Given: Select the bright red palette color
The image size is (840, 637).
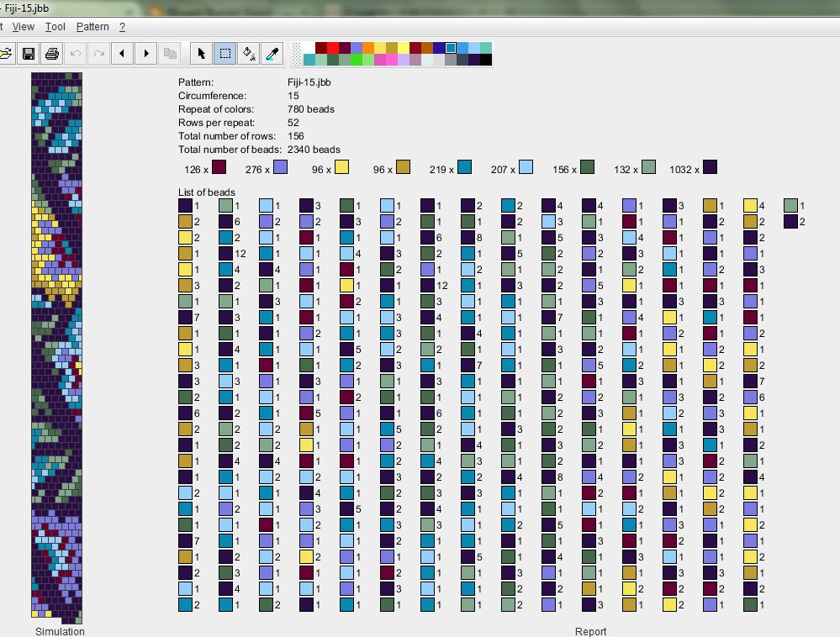Looking at the screenshot, I should 333,48.
